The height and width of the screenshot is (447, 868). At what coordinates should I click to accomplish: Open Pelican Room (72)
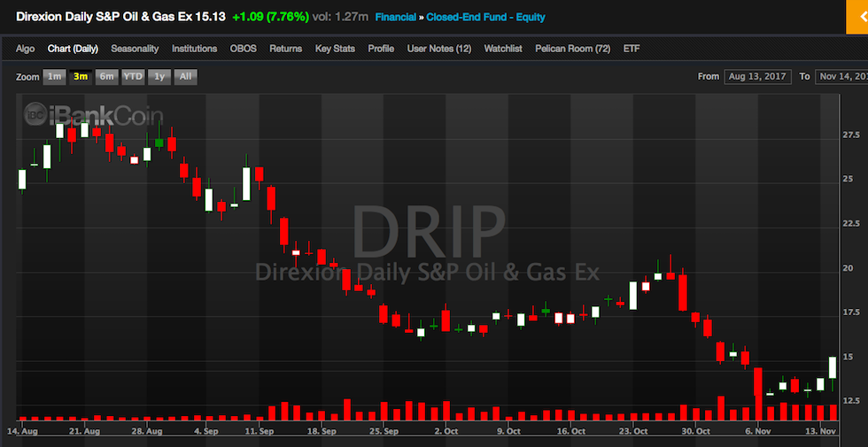tap(572, 49)
